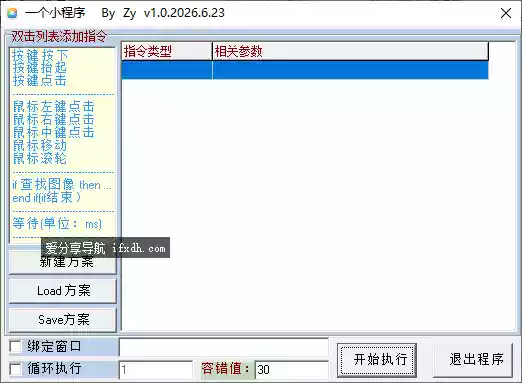Select 按键点击 in the command list
522x383 pixels.
(x=40, y=80)
